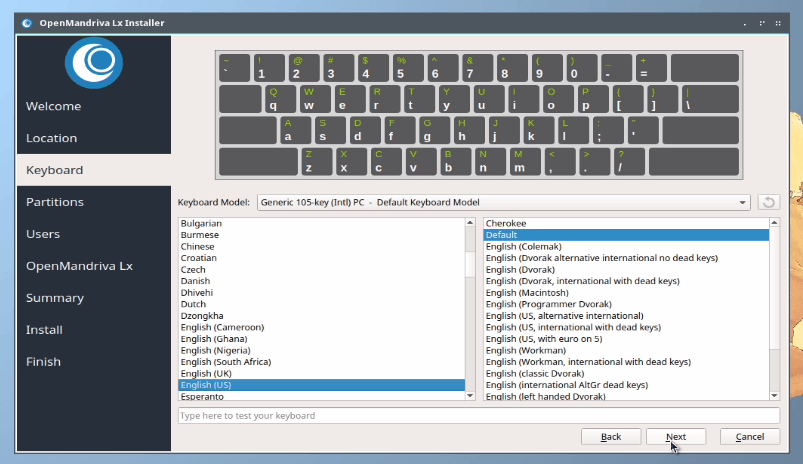Click the M key on keyboard preview
The image size is (803, 464).
pos(525,161)
